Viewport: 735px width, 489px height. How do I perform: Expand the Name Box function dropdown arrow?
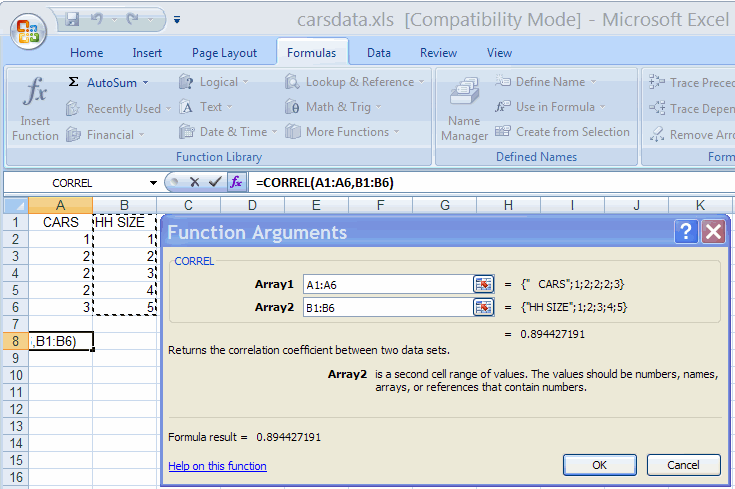153,183
